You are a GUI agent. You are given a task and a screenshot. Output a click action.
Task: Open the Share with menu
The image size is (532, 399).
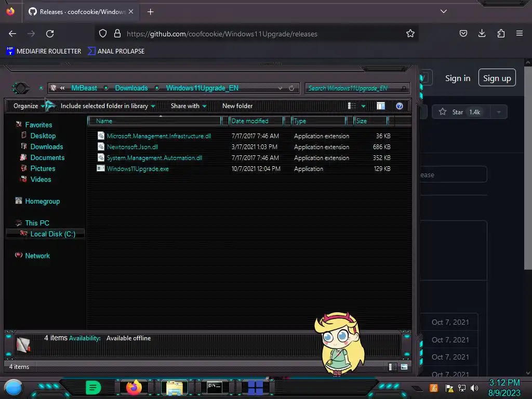189,106
